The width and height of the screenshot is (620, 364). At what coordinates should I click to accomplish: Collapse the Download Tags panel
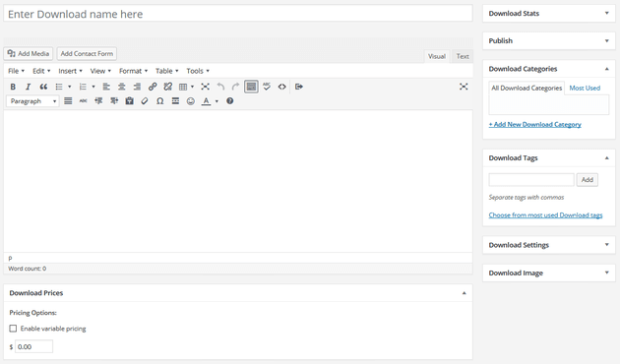[607, 158]
